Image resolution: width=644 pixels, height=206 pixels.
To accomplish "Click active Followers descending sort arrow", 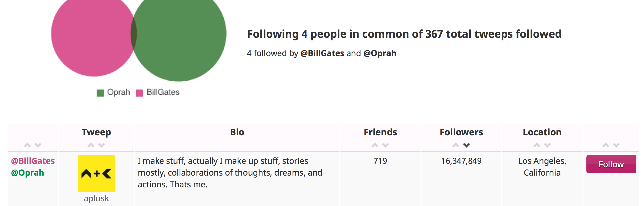I will pos(466,145).
